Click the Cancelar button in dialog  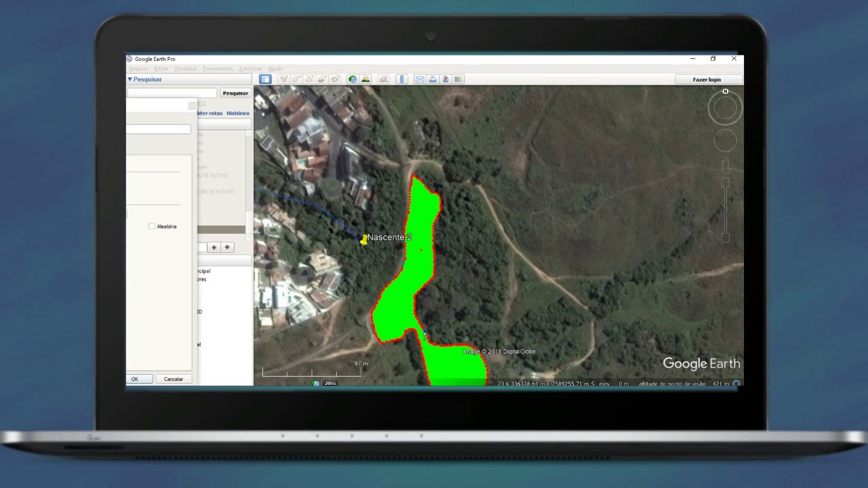click(x=174, y=379)
